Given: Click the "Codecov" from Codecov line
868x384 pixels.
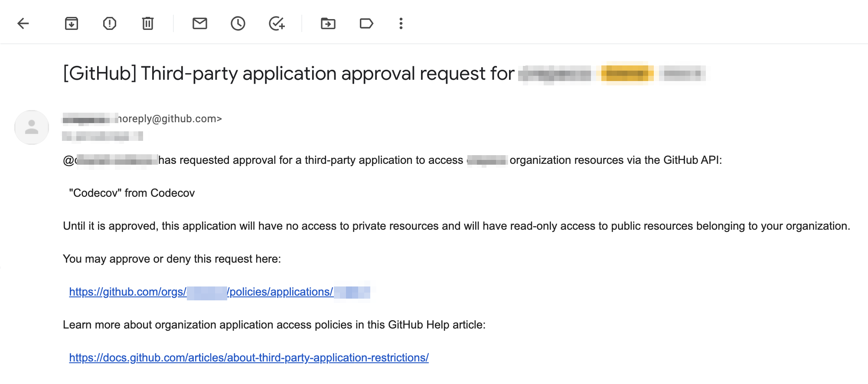Looking at the screenshot, I should [x=132, y=193].
